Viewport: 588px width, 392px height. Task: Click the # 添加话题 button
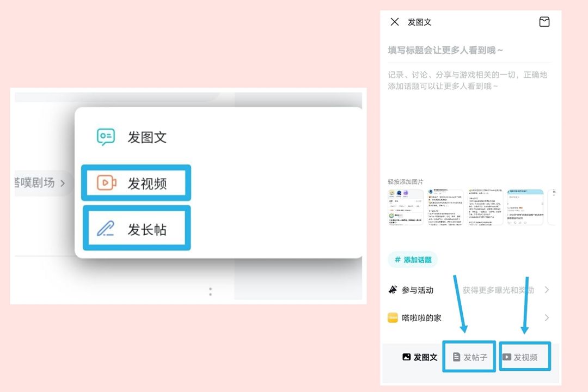(413, 260)
